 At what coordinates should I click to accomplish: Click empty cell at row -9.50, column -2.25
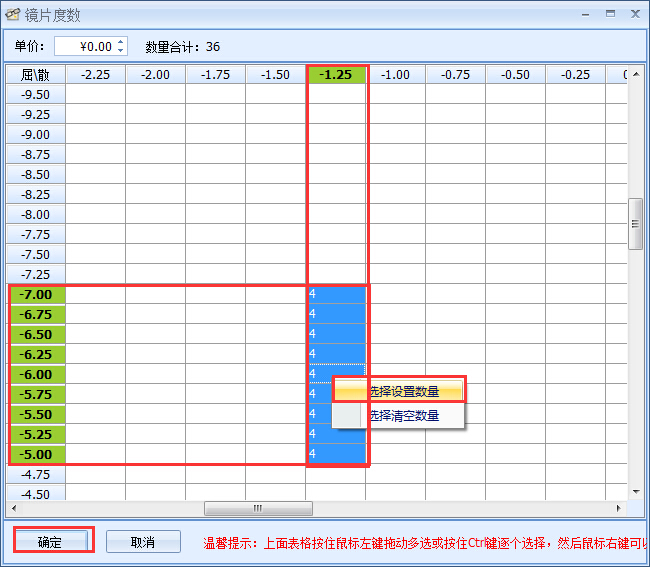[95, 94]
